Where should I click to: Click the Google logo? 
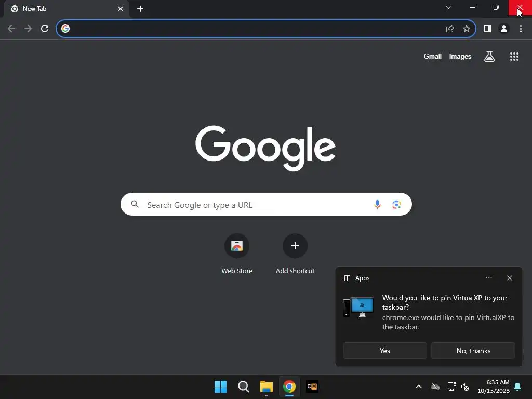pos(265,148)
